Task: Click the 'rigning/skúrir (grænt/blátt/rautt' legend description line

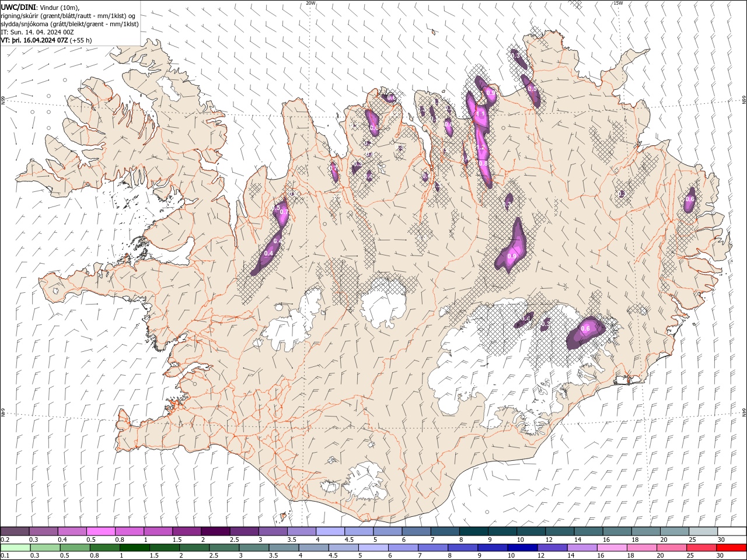Action: (x=68, y=15)
